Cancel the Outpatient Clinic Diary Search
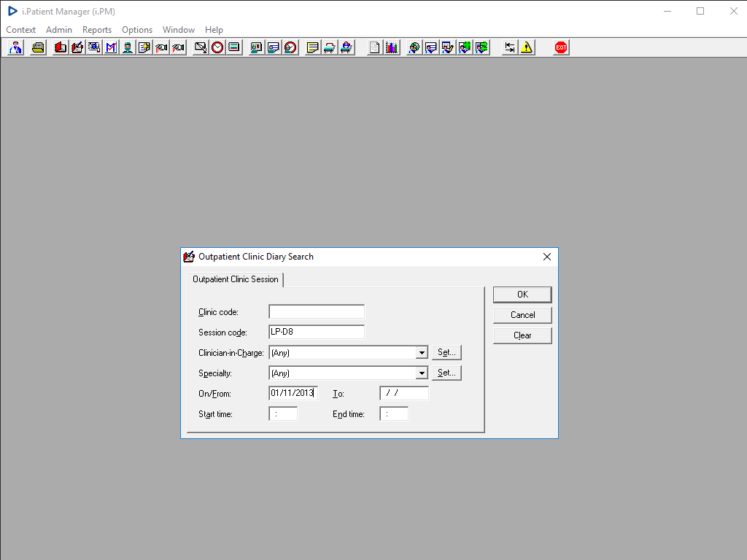Screen dimensions: 747x560 tap(522, 315)
